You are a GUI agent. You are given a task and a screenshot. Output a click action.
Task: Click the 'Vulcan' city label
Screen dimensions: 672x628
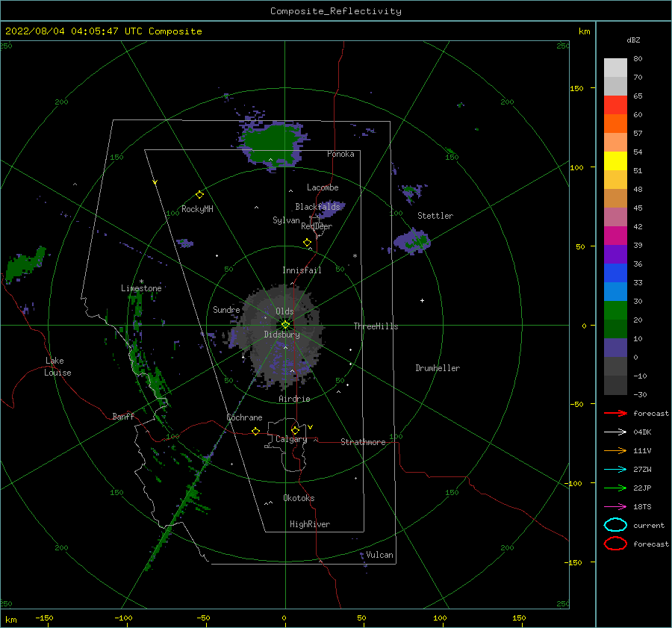[379, 555]
